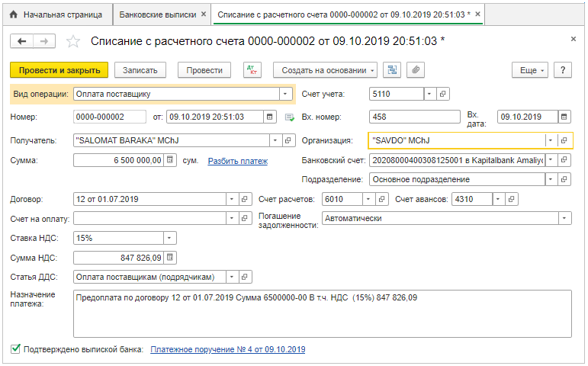Mark document as favorite with star icon
The image size is (588, 366).
(x=72, y=41)
